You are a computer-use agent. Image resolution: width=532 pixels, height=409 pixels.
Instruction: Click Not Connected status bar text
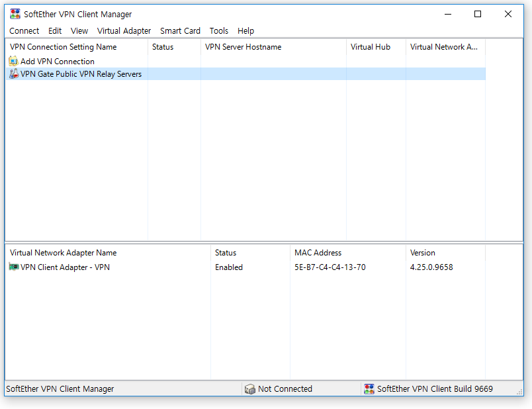coord(285,388)
